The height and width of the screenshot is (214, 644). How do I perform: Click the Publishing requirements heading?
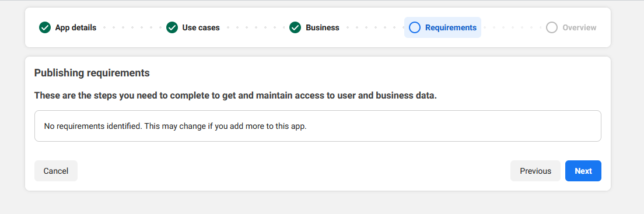(x=92, y=73)
